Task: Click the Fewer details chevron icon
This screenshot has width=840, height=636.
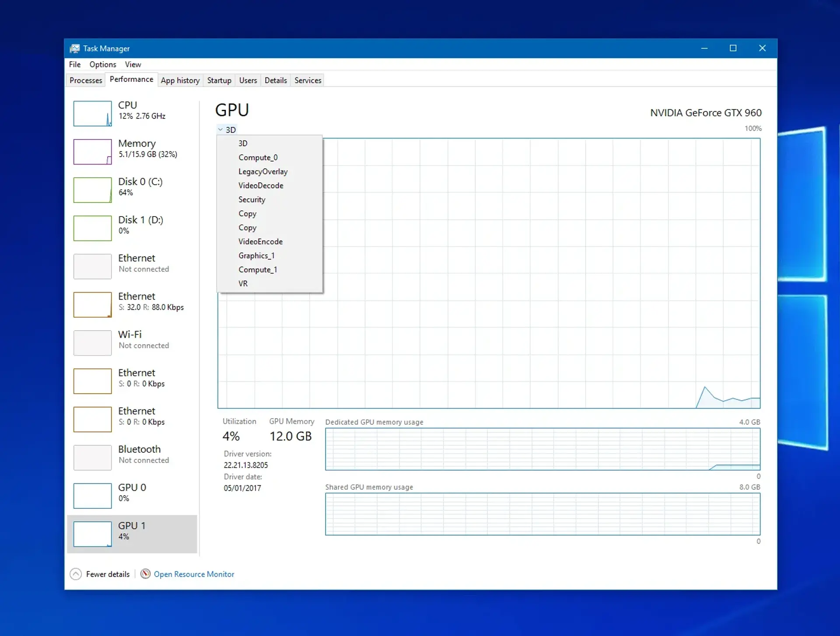Action: click(x=76, y=574)
